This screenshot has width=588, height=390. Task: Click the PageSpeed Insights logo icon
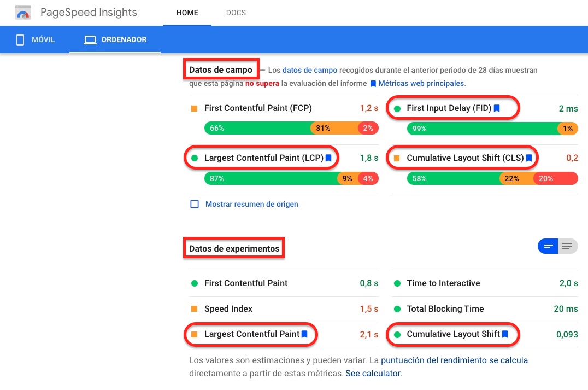pos(23,13)
